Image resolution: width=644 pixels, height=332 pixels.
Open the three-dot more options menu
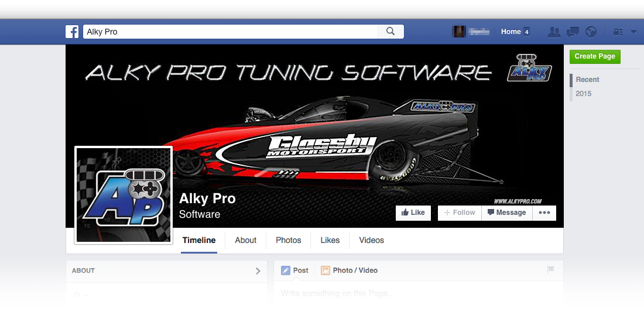(x=544, y=213)
